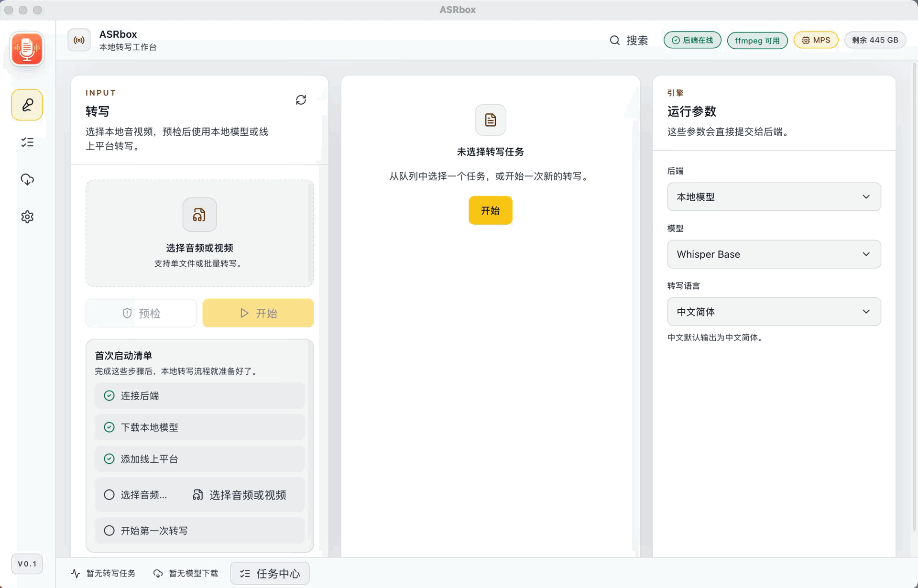Click the 剩余 445 GB disk space badge

pyautogui.click(x=875, y=40)
